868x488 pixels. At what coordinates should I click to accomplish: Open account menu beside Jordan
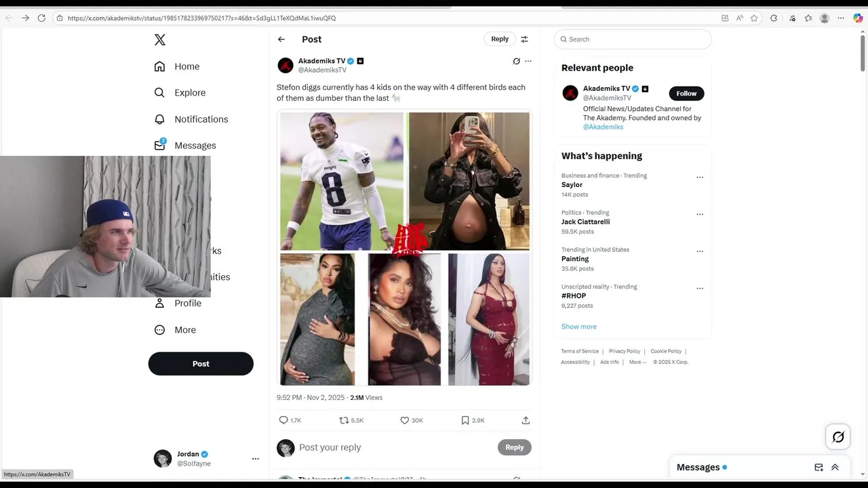tap(256, 459)
